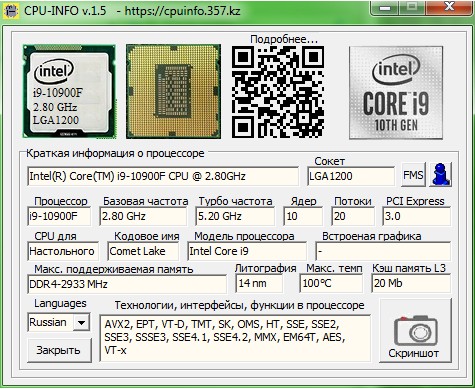Click the Макс. поддерживаемая память label
This screenshot has height=389, width=475.
tap(114, 269)
